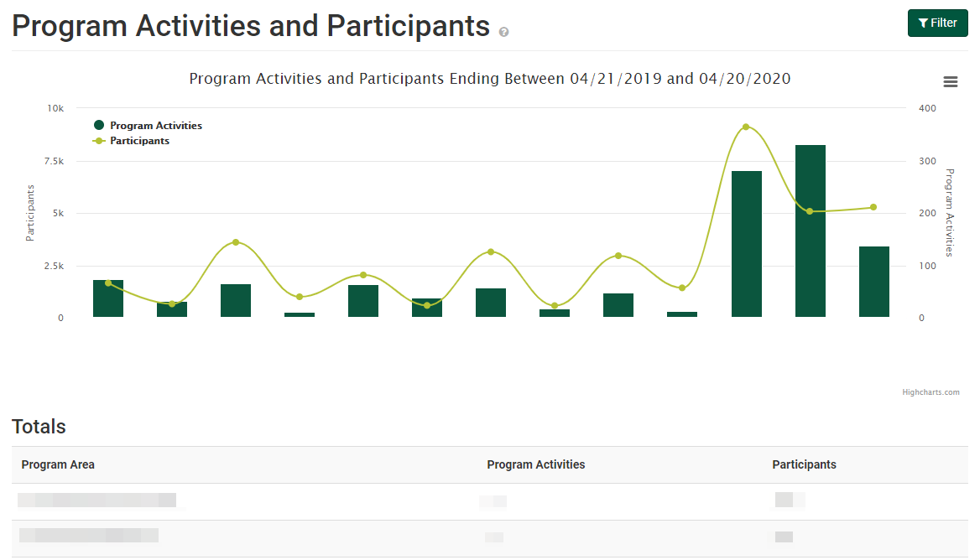Select the tallest dark green bar
The height and width of the screenshot is (560, 980).
(810, 231)
